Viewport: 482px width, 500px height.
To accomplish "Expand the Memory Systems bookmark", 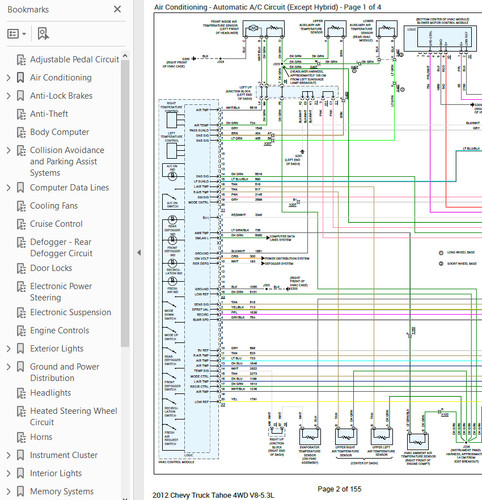I will click(x=9, y=491).
